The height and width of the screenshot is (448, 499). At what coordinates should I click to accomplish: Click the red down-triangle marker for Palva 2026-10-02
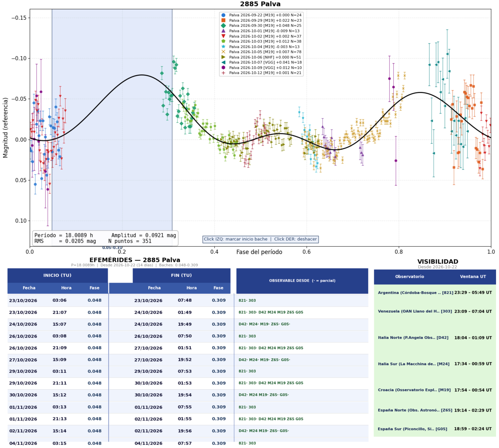click(223, 36)
